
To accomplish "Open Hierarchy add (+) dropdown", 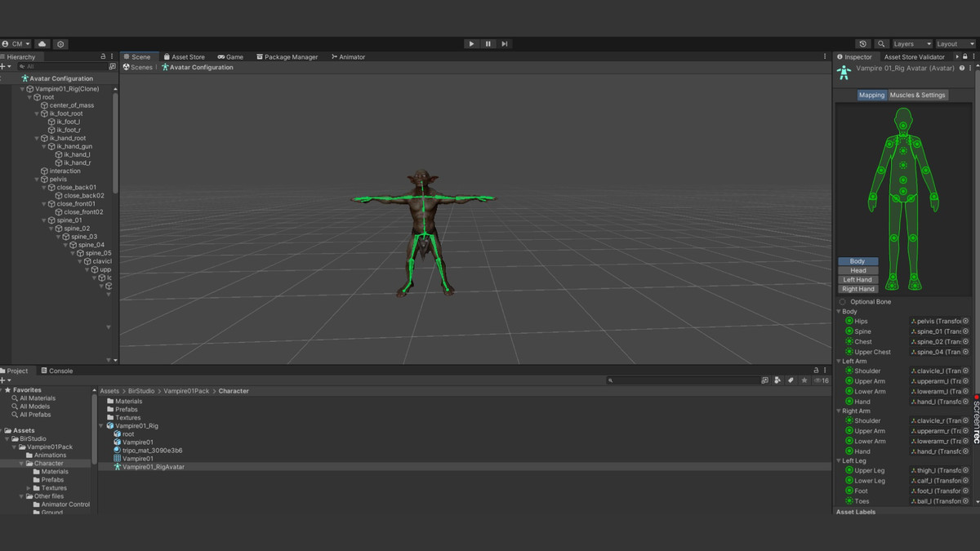I will coord(6,67).
